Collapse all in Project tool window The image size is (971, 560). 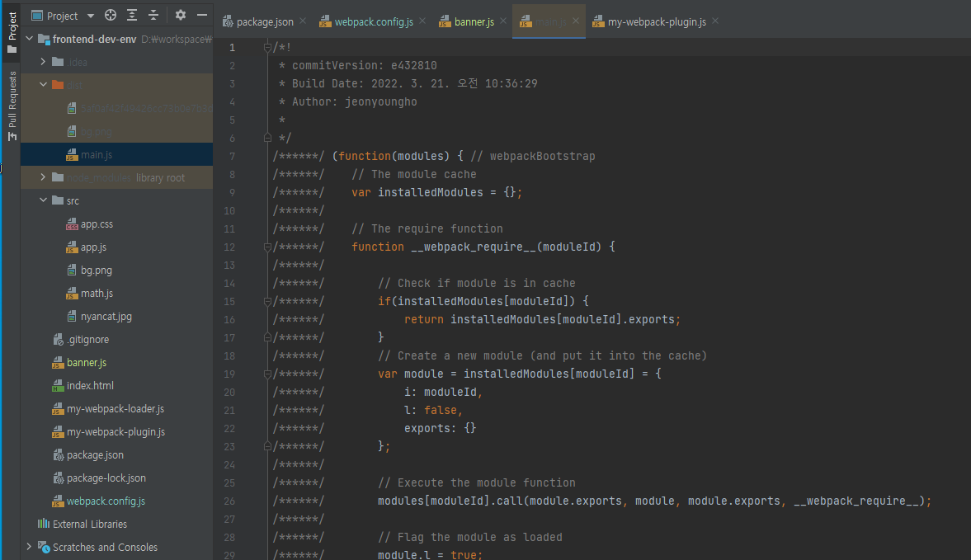153,16
